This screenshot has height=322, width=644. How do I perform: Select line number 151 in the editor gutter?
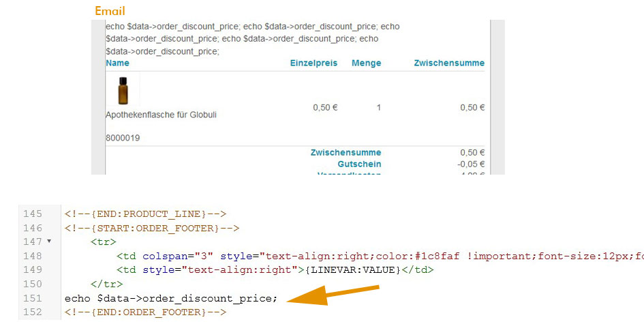[x=33, y=298]
